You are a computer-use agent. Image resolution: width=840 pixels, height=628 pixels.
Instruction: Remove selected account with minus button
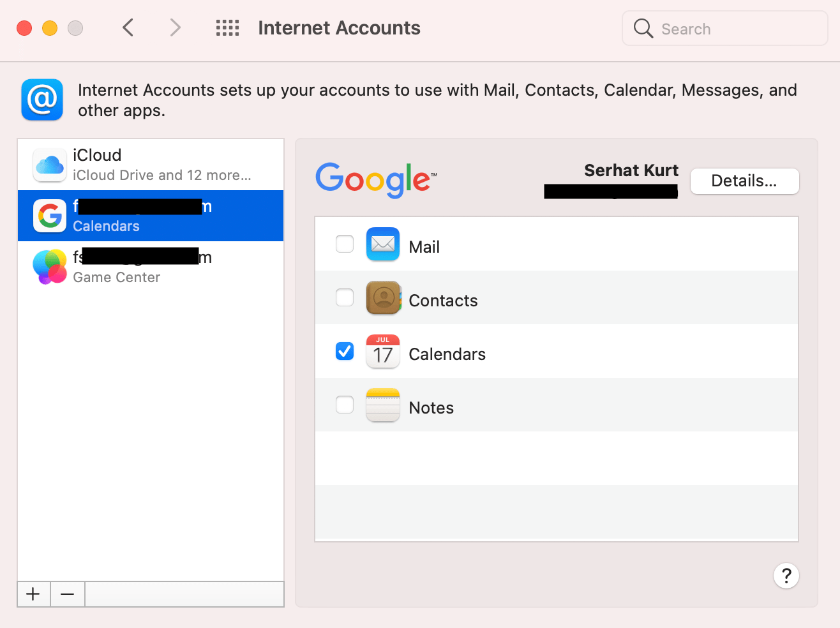point(68,594)
